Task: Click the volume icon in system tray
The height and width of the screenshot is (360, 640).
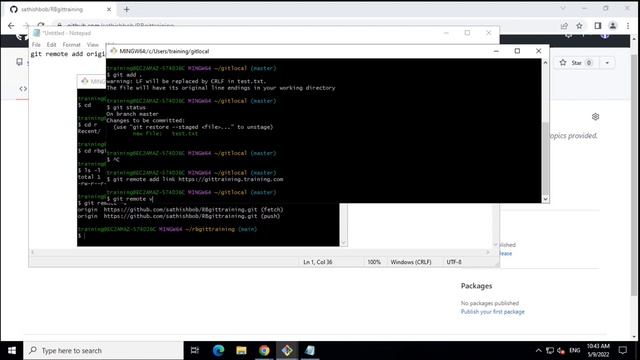Action: (561, 351)
